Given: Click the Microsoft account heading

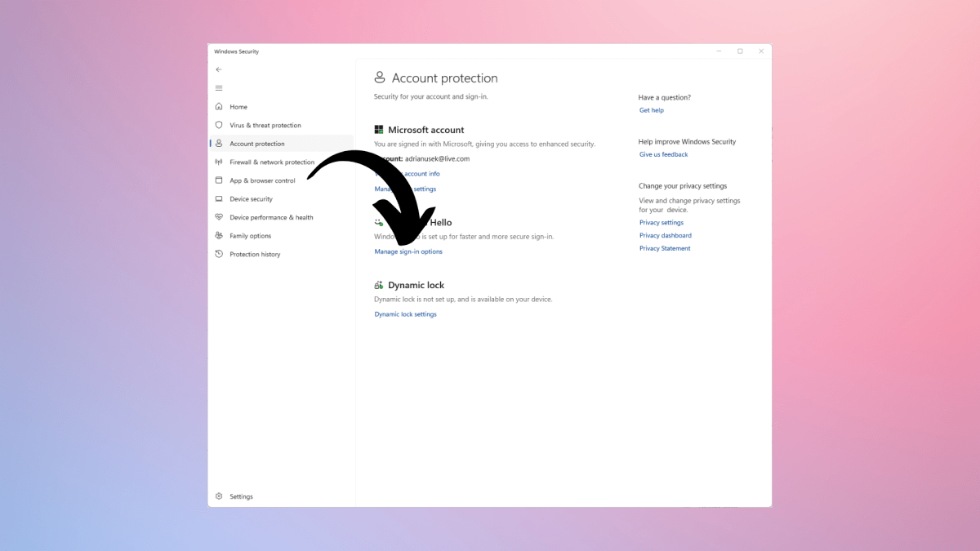Looking at the screenshot, I should click(x=425, y=130).
